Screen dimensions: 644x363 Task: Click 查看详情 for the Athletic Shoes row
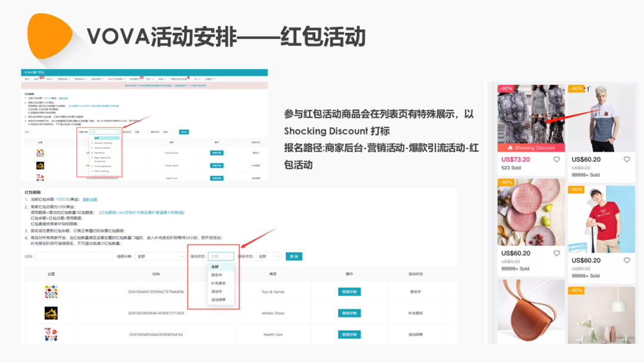349,313
